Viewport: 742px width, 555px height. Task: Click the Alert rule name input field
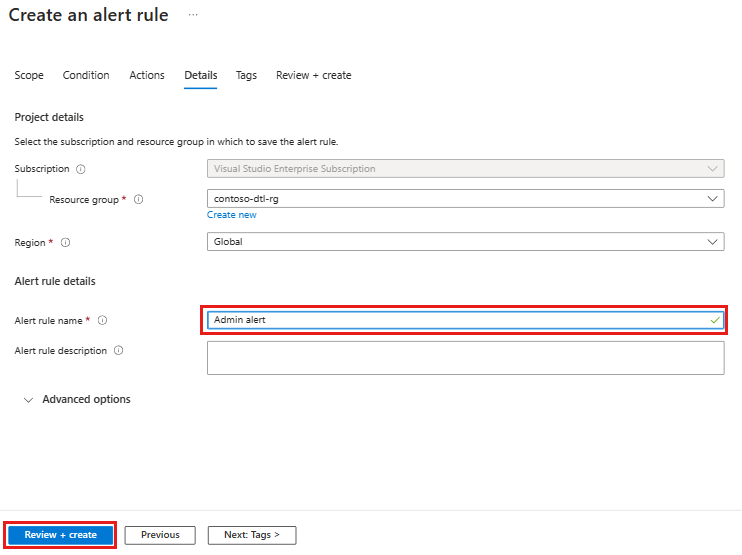point(466,320)
